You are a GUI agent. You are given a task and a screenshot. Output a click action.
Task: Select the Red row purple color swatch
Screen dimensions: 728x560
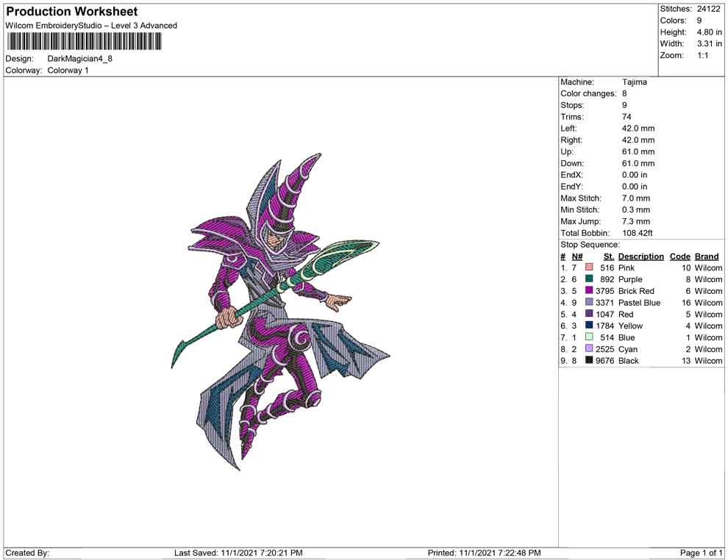[589, 314]
